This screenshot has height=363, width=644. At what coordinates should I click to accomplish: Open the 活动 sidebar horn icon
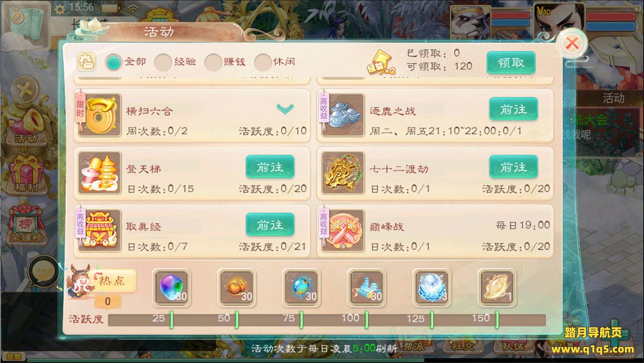pyautogui.click(x=26, y=125)
